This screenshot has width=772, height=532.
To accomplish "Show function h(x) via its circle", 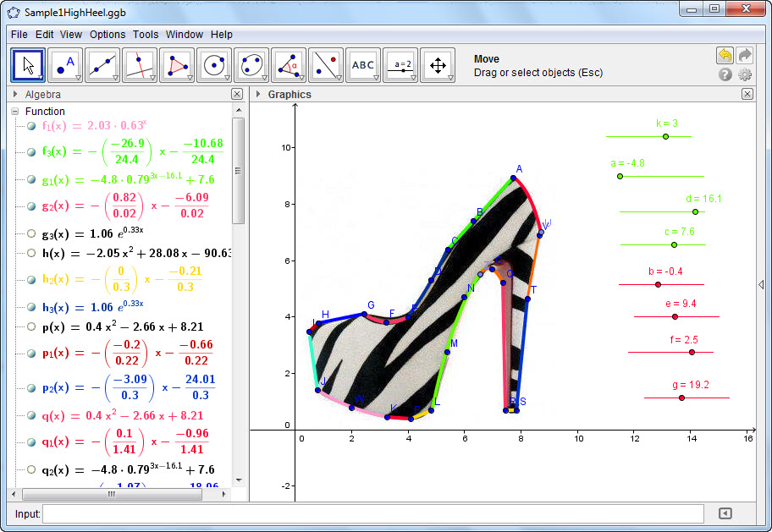I will coord(31,253).
